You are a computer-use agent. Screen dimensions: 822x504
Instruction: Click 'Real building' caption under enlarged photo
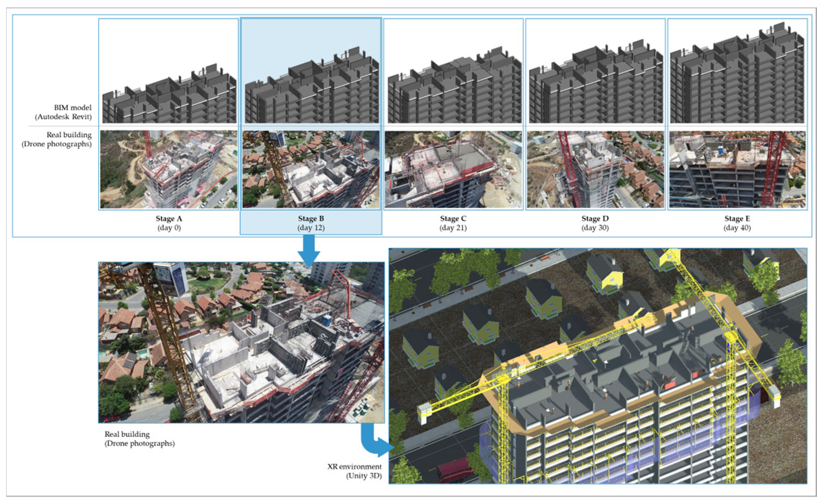[127, 434]
